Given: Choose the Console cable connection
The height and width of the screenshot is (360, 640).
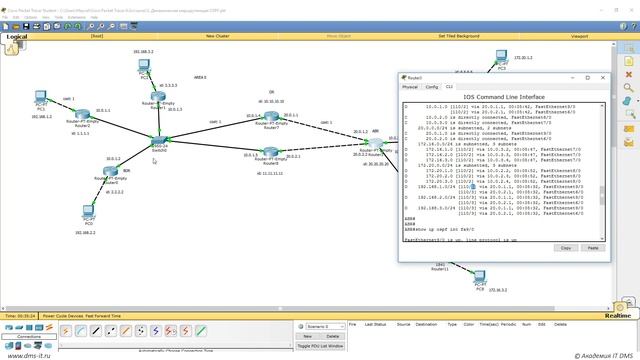Looking at the screenshot, I should click(81, 331).
